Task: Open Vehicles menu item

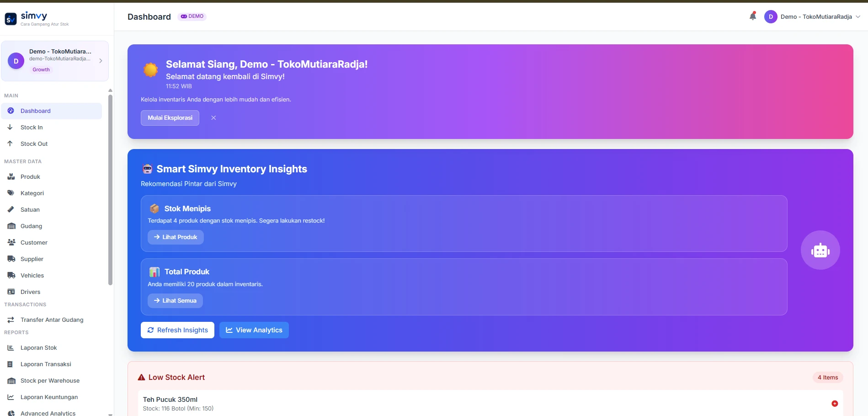Action: (51, 276)
